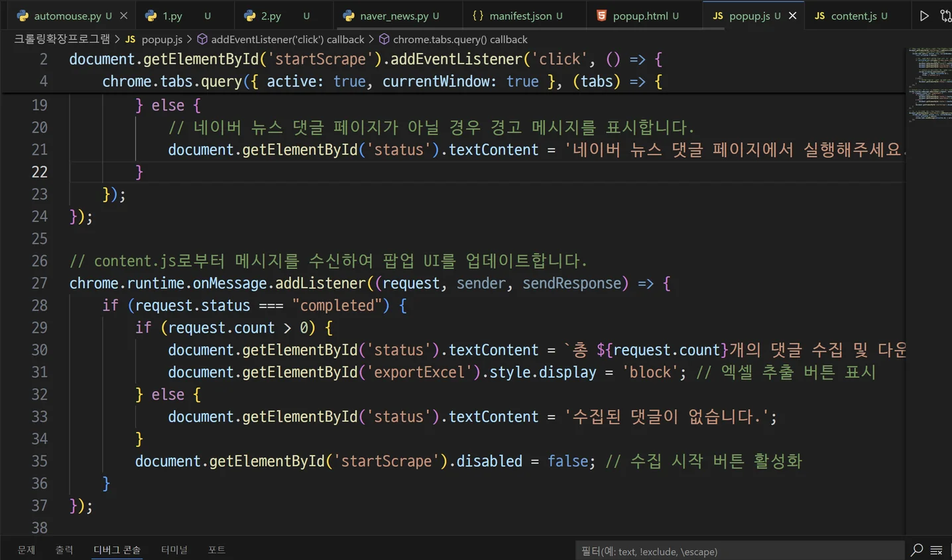Open the manifest.json tab
The height and width of the screenshot is (560, 952).
(520, 15)
